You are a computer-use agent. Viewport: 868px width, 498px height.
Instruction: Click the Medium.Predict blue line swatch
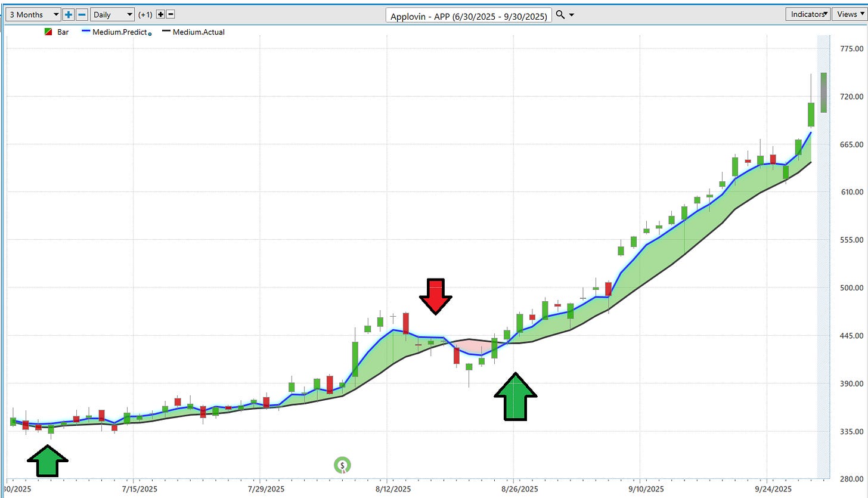(x=85, y=32)
